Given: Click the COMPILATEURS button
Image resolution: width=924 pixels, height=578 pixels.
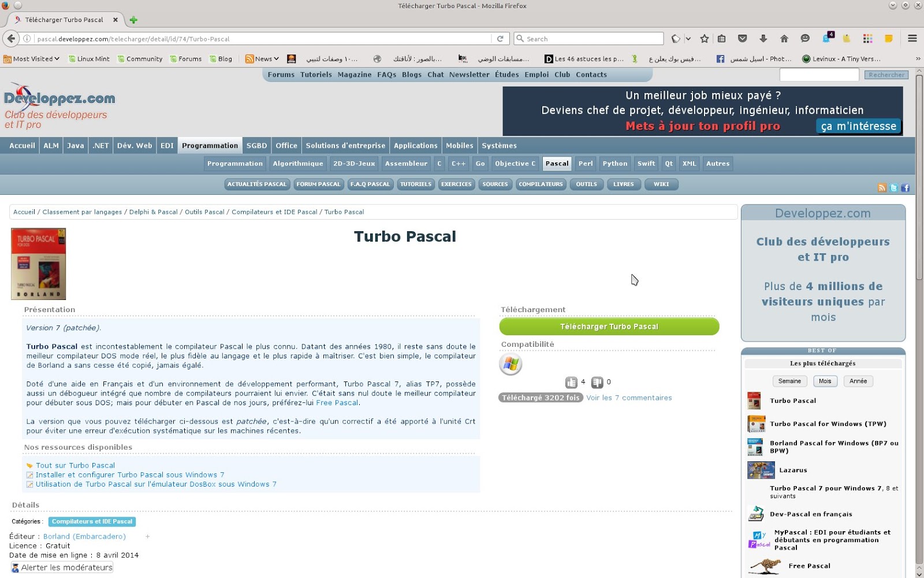Looking at the screenshot, I should click(x=541, y=184).
